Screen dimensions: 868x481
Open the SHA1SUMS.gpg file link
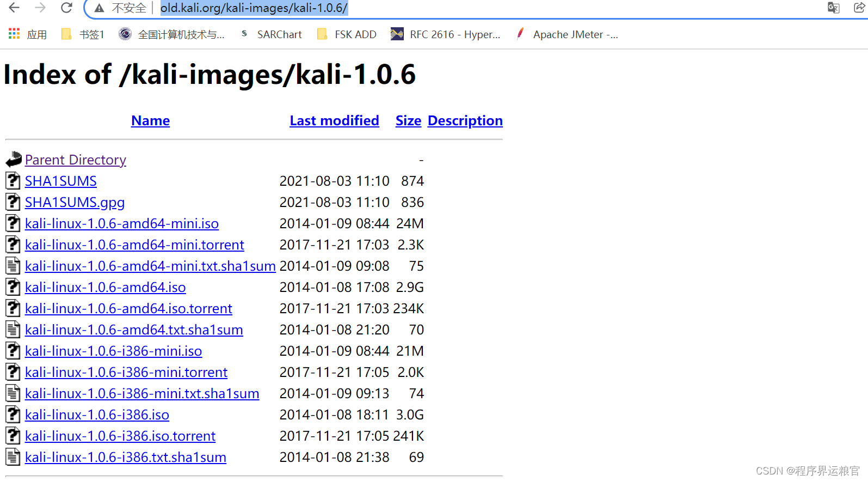[x=75, y=202]
